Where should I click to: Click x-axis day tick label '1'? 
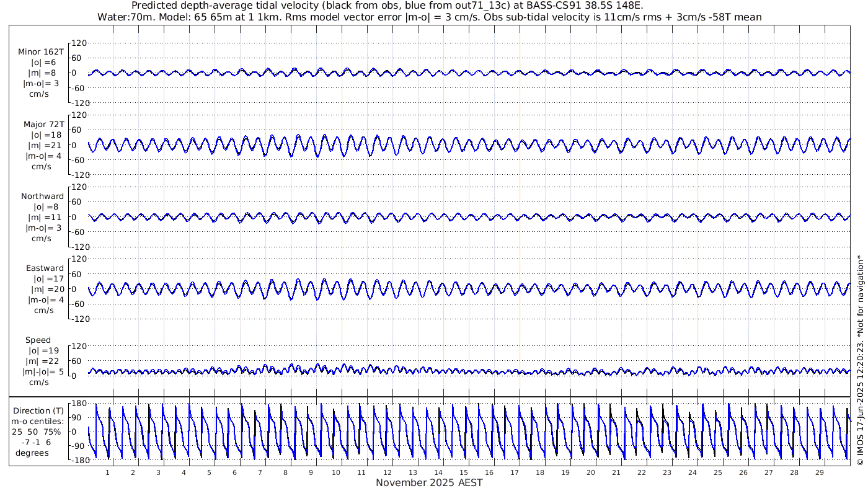[x=108, y=472]
